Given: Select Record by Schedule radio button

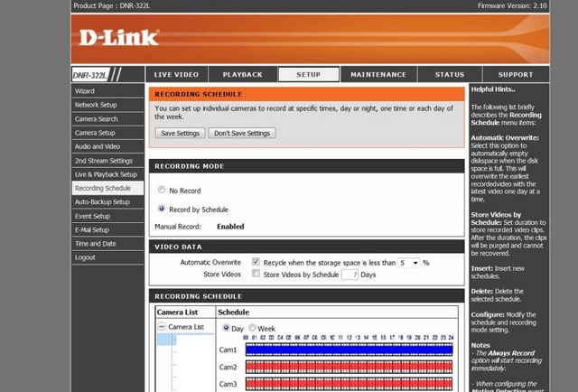Looking at the screenshot, I should click(162, 209).
